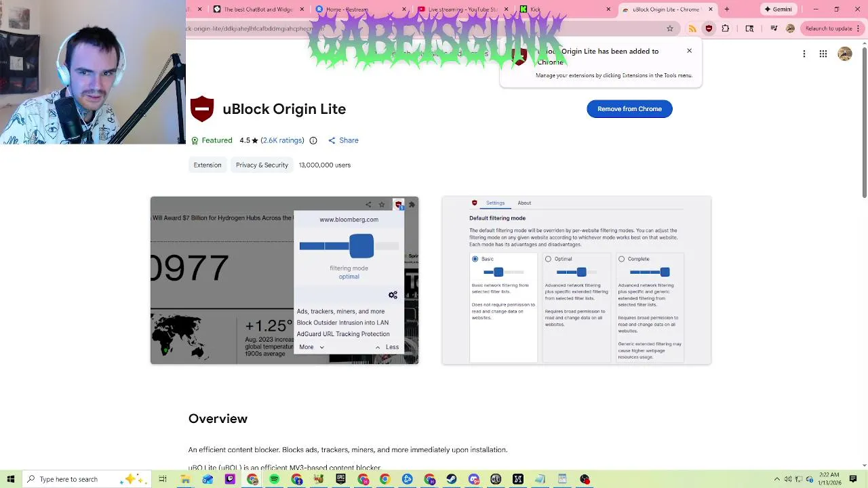
Task: Click the 13,000,000 users text
Action: point(325,165)
